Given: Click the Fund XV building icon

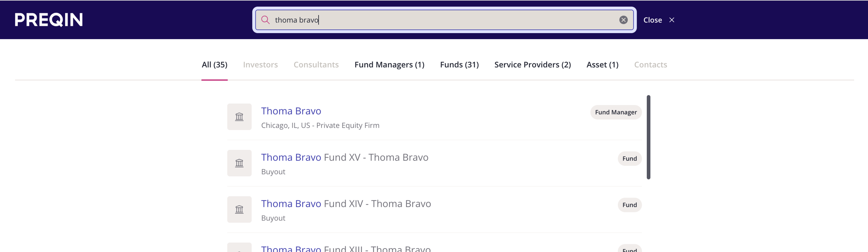Looking at the screenshot, I should tap(239, 163).
